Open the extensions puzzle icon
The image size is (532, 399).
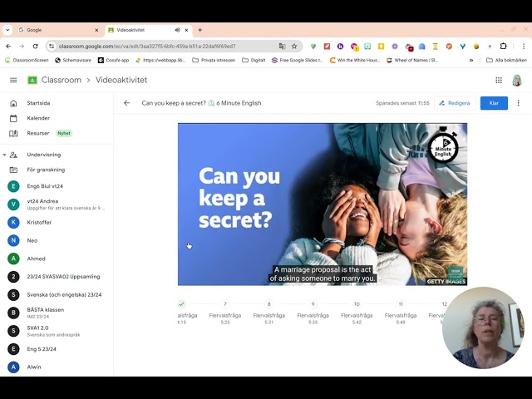pyautogui.click(x=504, y=47)
